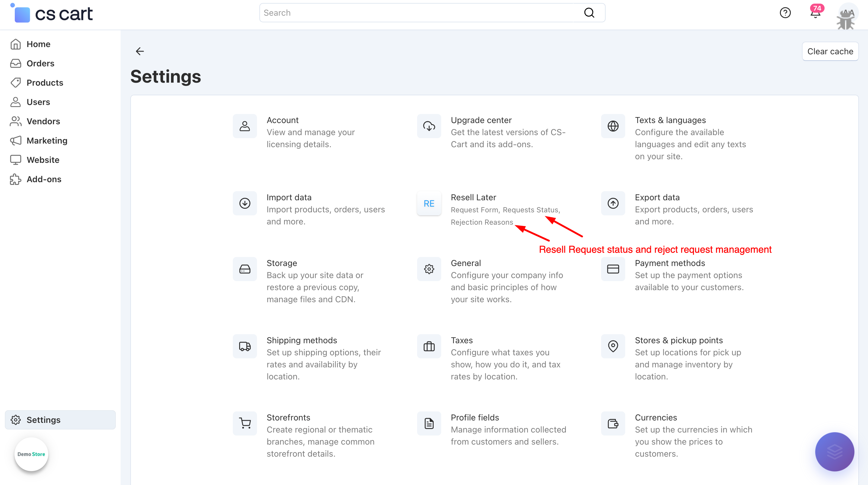Select Marketing in the sidebar
868x485 pixels.
click(x=47, y=141)
